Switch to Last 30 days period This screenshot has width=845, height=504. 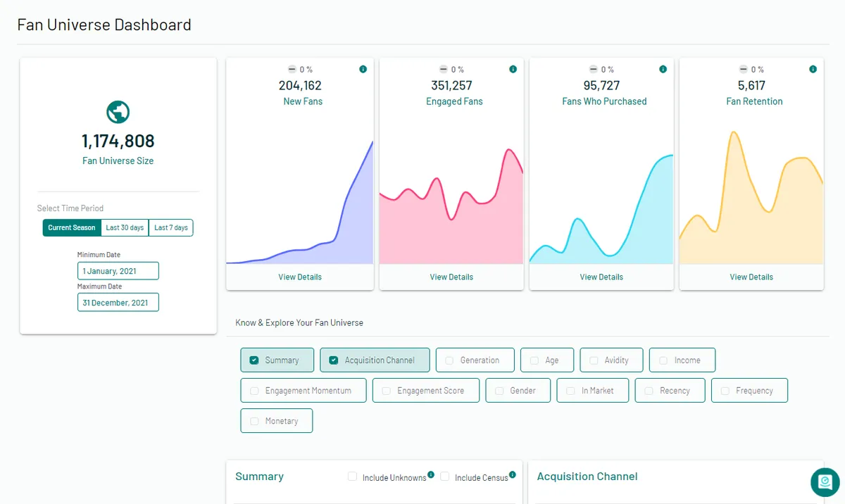pyautogui.click(x=125, y=227)
